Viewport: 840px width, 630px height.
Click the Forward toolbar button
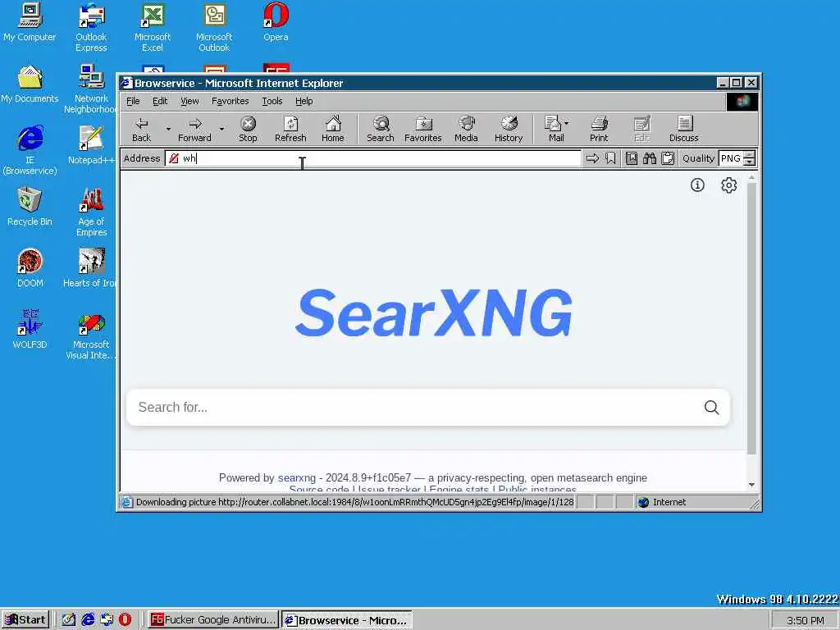coord(194,129)
